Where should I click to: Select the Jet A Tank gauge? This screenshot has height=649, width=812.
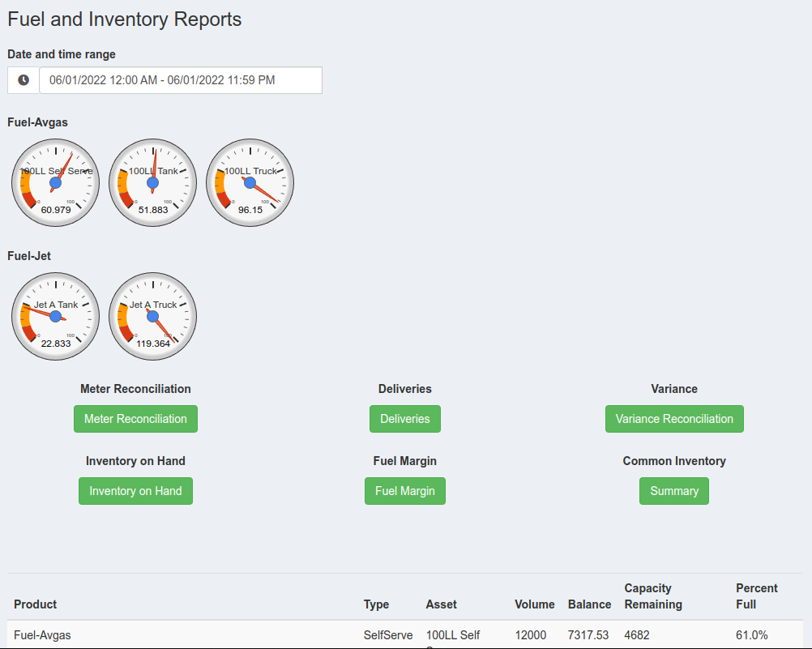point(55,317)
